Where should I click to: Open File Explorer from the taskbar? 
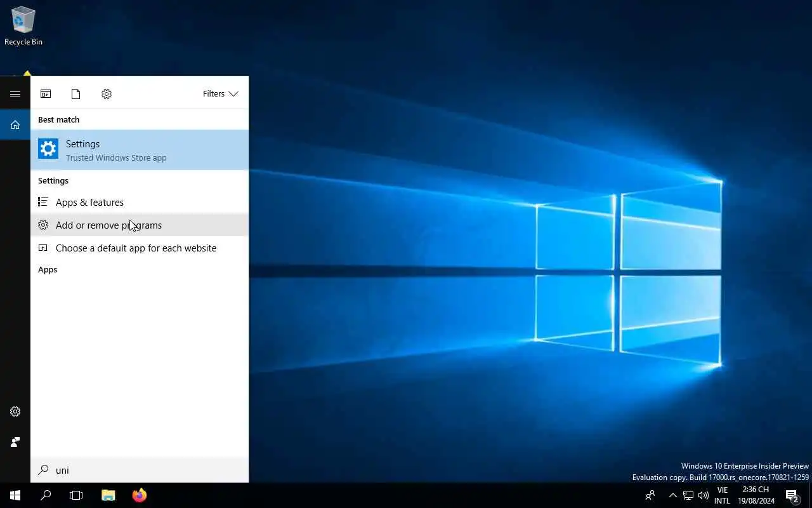[108, 495]
